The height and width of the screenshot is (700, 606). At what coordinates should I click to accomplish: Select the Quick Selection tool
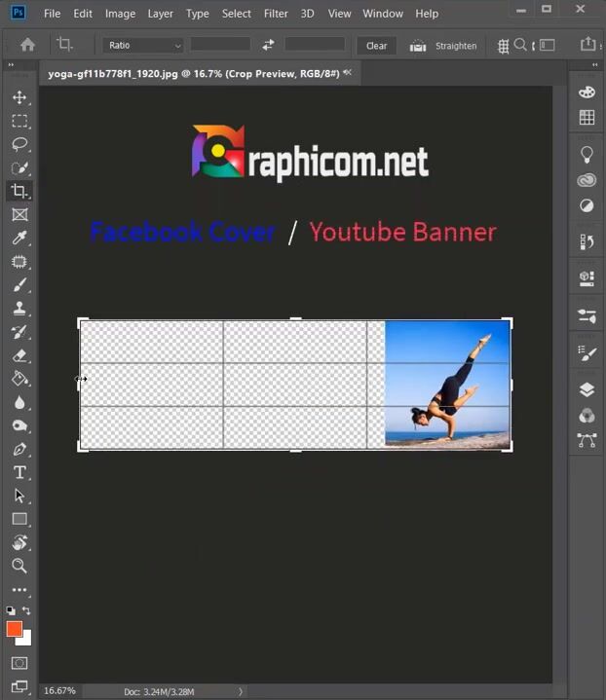pos(19,167)
